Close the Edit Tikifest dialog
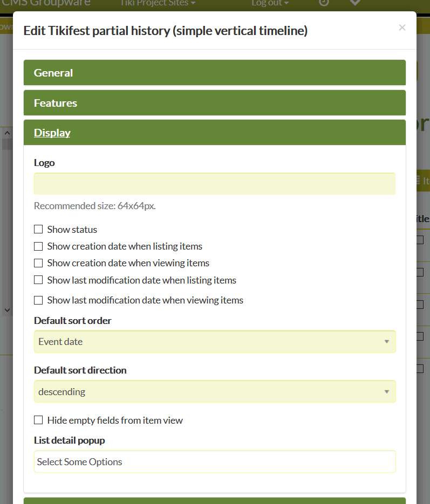Image resolution: width=430 pixels, height=504 pixels. (402, 27)
